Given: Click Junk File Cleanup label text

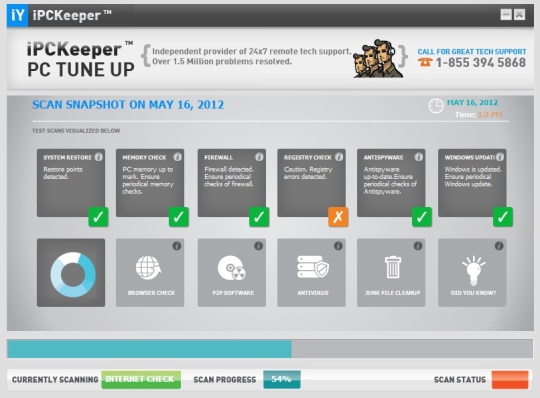Looking at the screenshot, I should pyautogui.click(x=392, y=293).
